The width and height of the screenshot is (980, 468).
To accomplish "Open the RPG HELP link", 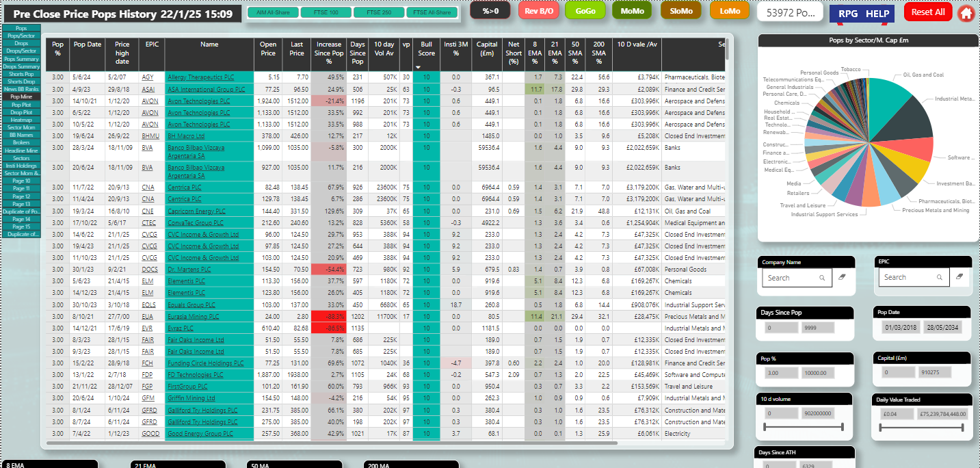I will coord(864,13).
